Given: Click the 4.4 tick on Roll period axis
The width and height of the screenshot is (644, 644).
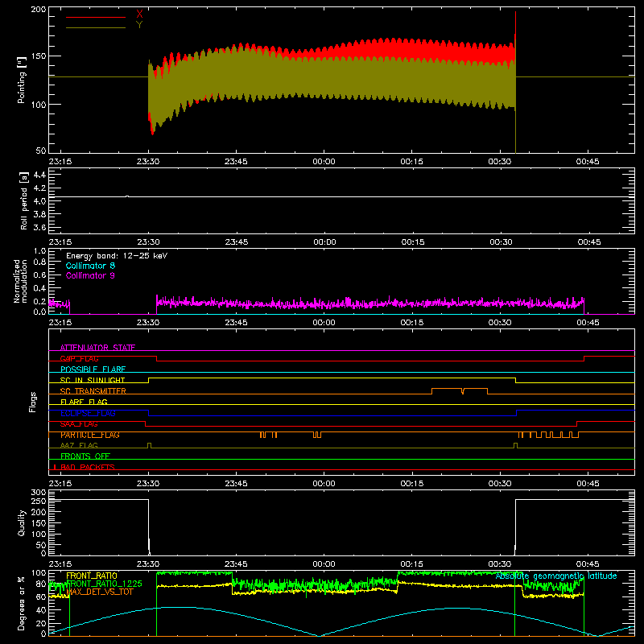Looking at the screenshot, I should coord(39,175).
